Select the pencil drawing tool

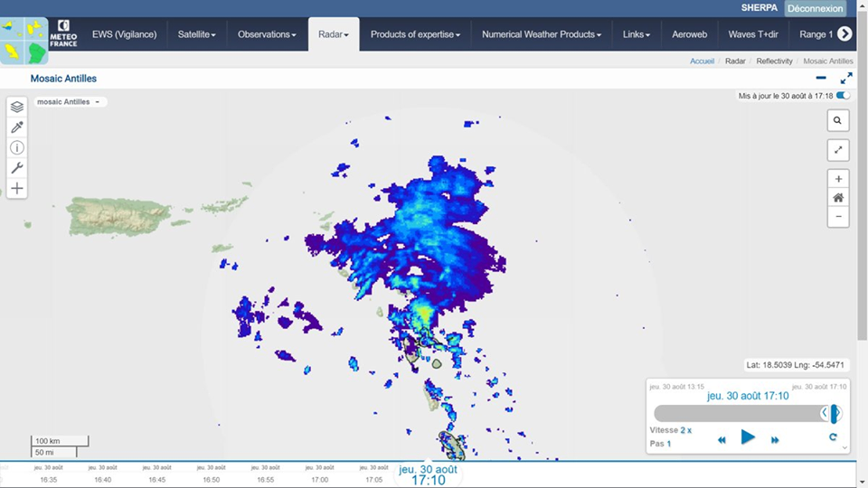click(x=17, y=127)
